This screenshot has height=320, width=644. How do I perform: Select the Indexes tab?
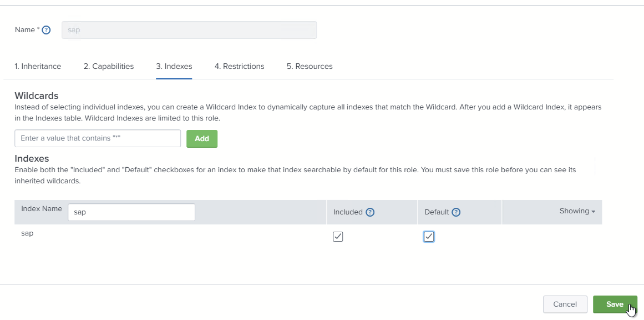click(x=174, y=66)
